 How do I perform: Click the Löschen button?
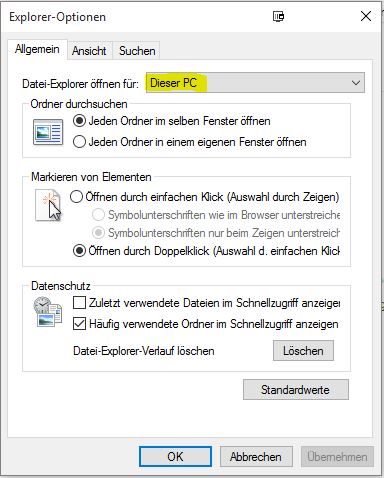point(303,351)
